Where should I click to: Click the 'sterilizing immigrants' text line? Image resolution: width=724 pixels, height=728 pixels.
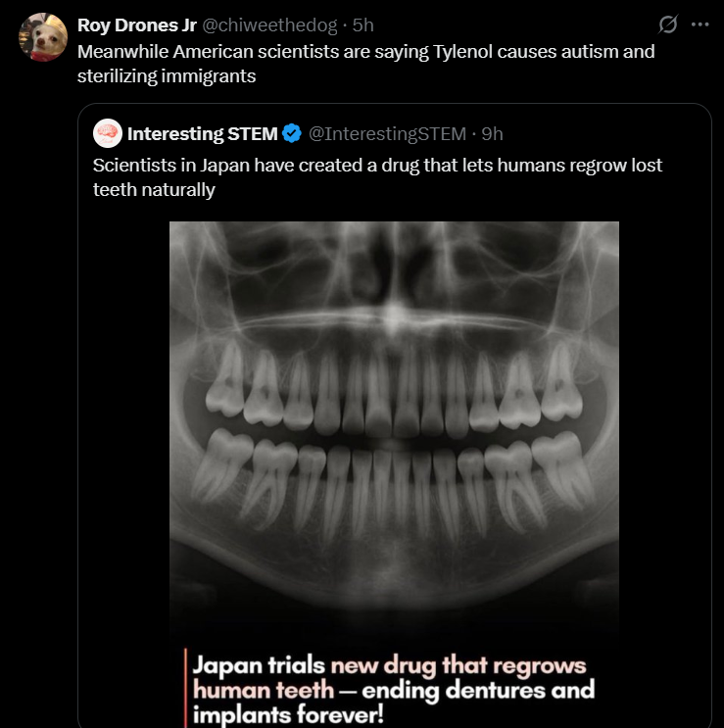(167, 76)
